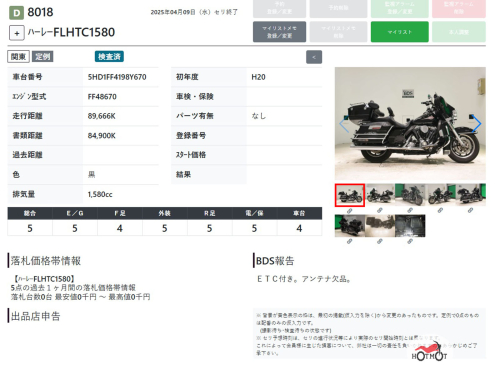Click the green D grade badge
Image resolution: width=500 pixels, height=378 pixels.
(16, 13)
